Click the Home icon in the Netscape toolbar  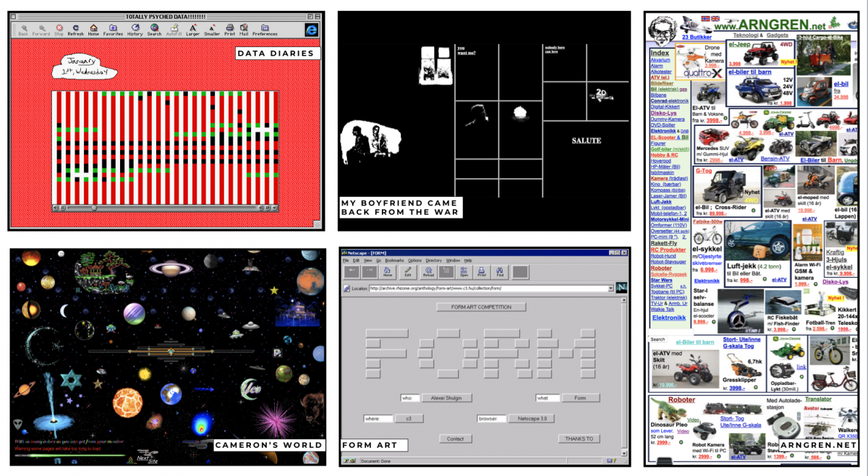(x=388, y=272)
